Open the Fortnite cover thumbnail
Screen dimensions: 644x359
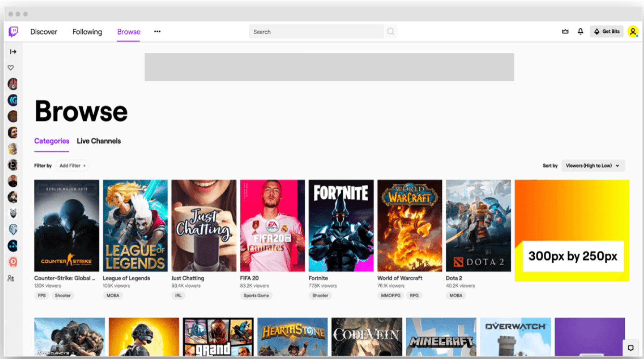pyautogui.click(x=341, y=226)
